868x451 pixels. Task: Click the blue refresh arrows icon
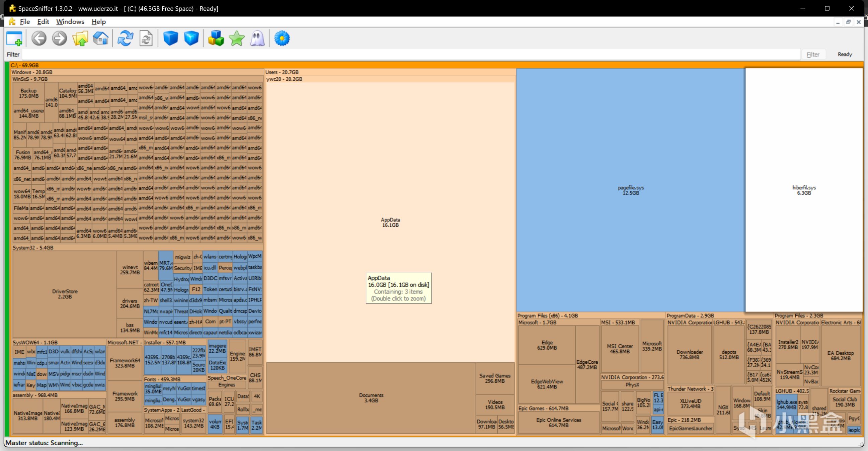(125, 38)
